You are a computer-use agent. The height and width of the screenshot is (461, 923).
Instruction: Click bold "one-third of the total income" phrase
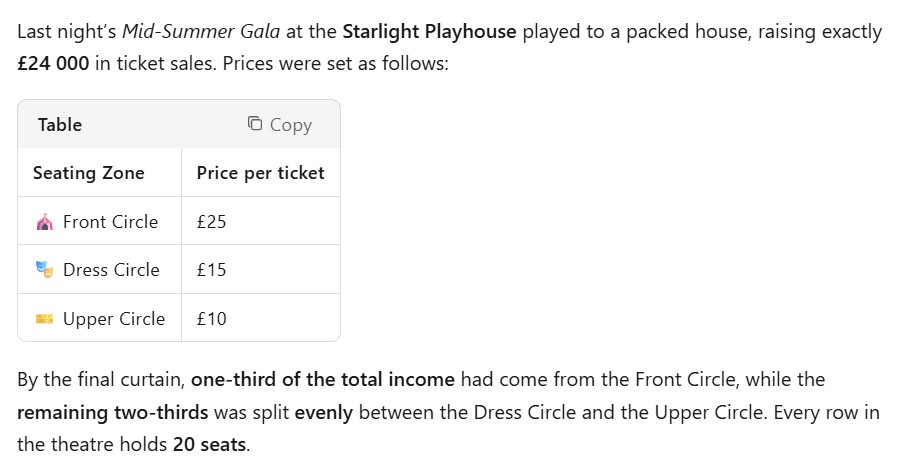(322, 380)
